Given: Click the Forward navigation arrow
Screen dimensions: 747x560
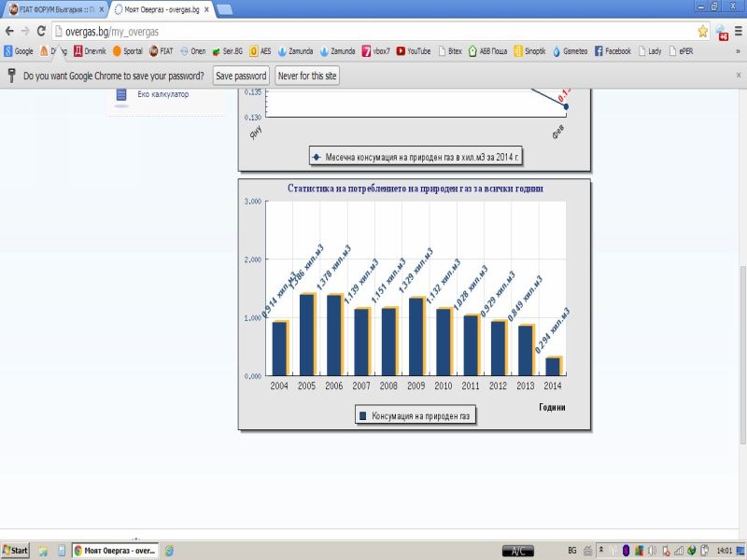Looking at the screenshot, I should click(x=25, y=31).
